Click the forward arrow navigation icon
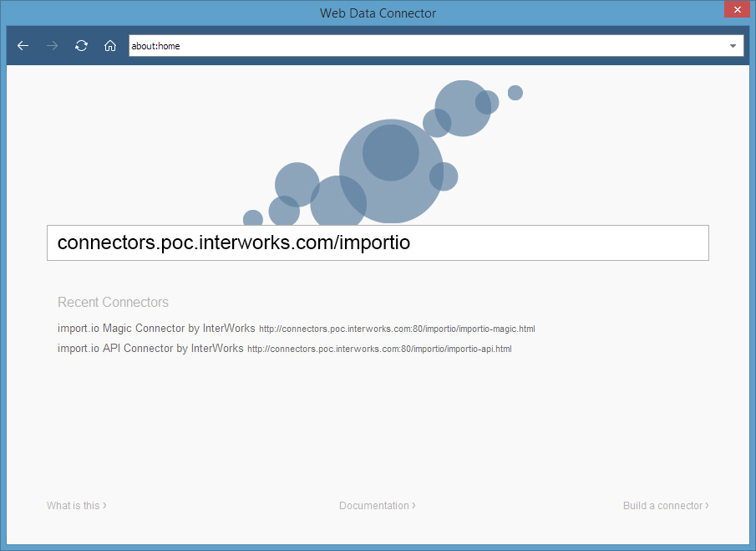 52,46
